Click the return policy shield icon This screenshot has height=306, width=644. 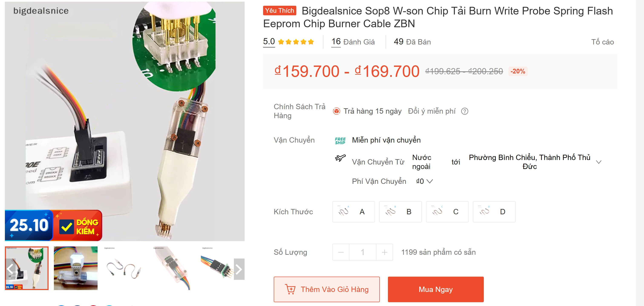click(x=337, y=111)
